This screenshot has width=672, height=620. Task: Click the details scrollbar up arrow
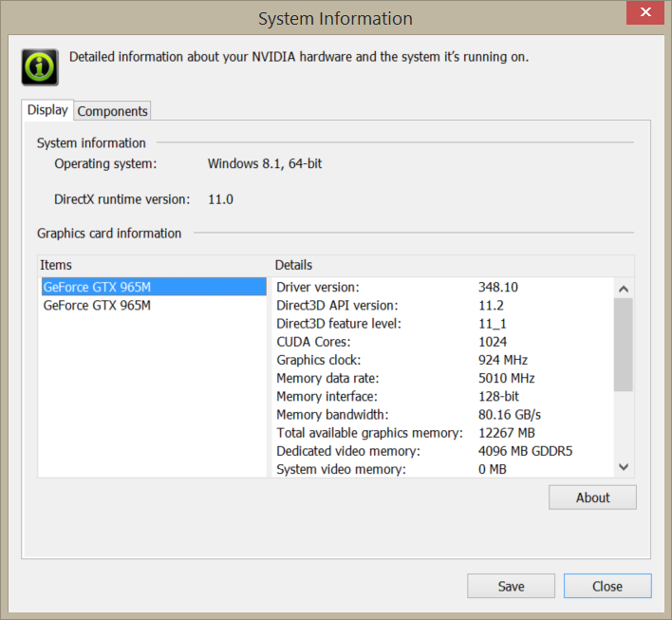tap(624, 289)
